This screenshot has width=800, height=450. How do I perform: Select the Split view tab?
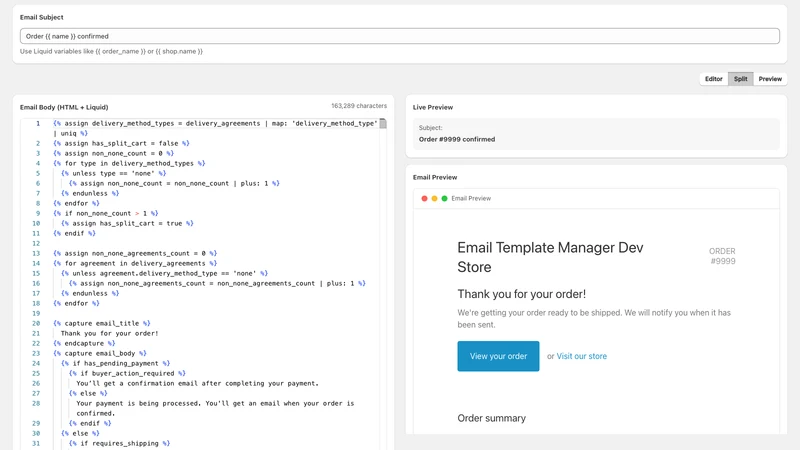pos(740,79)
